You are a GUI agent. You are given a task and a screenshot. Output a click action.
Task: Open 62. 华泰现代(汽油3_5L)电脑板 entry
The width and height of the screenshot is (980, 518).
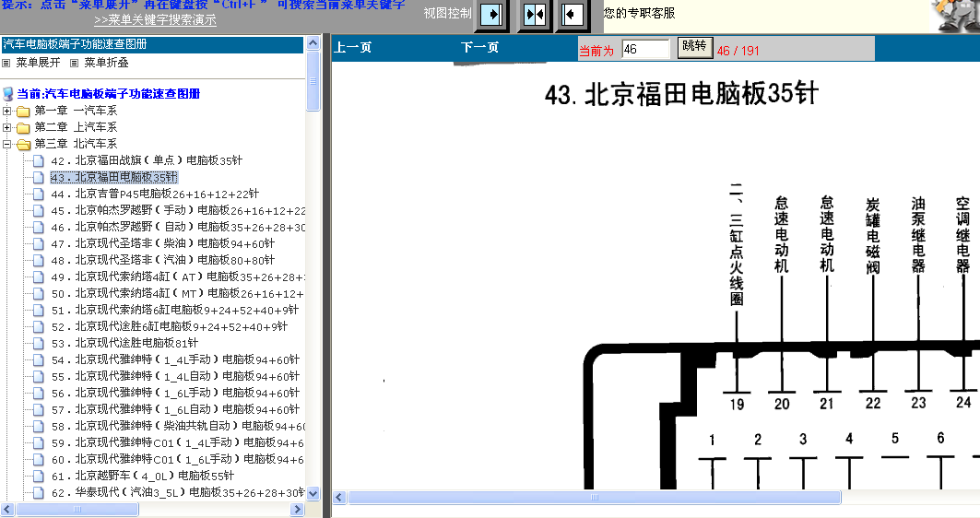click(x=178, y=492)
